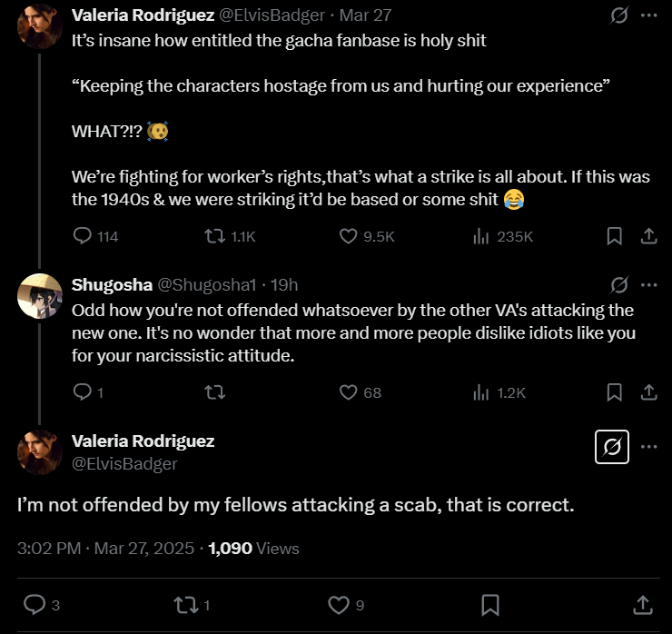Open Shugosha's profile avatar
Viewport: 672px width, 634px height.
[40, 296]
